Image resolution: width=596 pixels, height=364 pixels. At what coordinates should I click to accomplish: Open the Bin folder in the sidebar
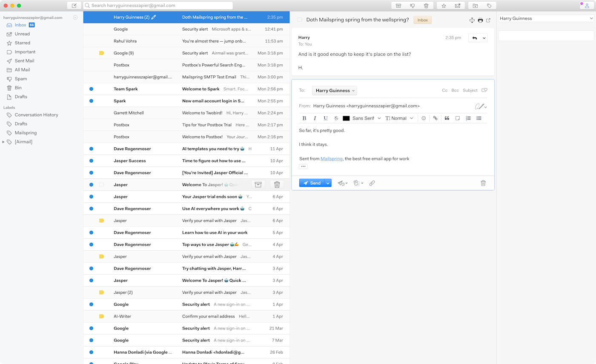(18, 88)
